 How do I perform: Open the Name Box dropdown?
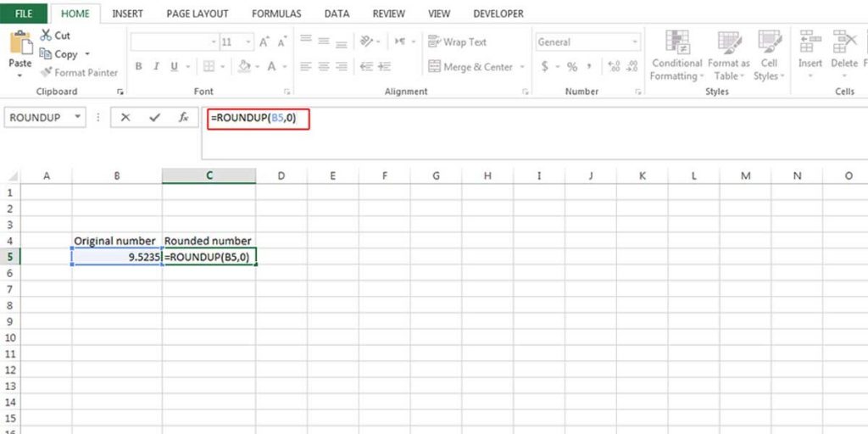pos(77,117)
